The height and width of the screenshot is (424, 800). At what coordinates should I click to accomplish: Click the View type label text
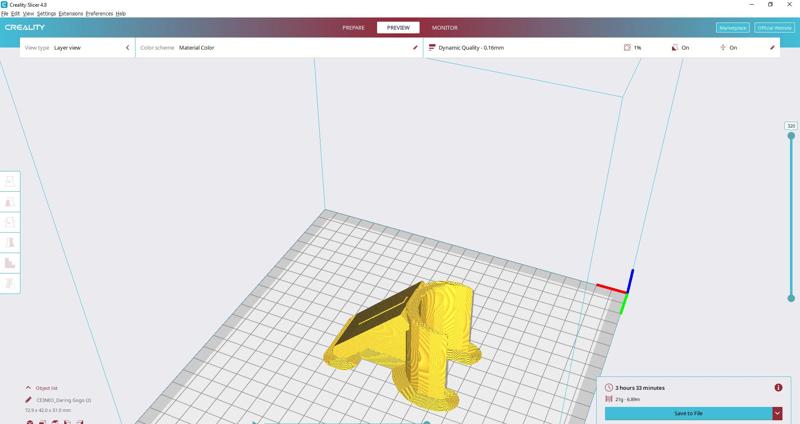(x=37, y=47)
